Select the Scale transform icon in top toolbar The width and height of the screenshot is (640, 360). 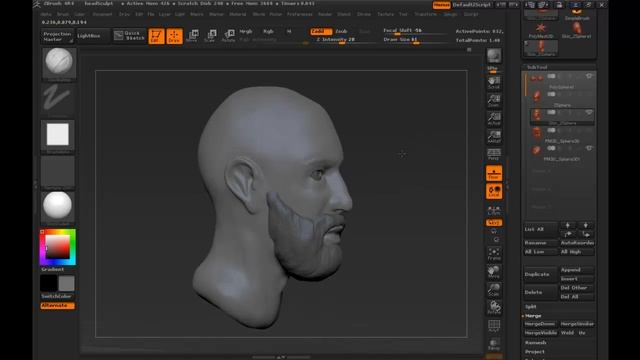point(210,36)
